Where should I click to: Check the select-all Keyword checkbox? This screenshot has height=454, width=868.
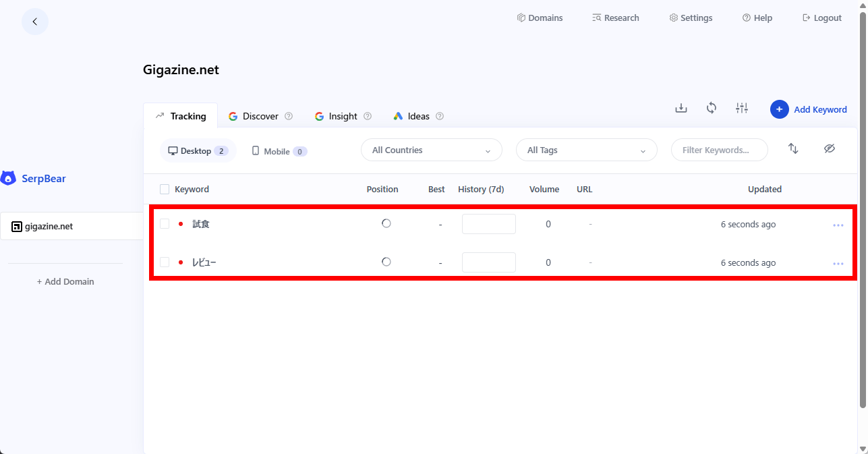[x=165, y=190]
